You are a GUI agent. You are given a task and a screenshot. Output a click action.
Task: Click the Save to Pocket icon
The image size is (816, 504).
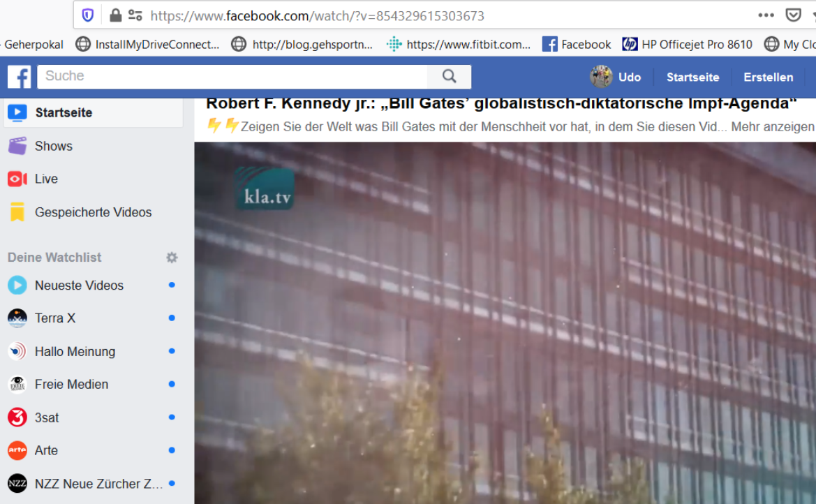[x=793, y=15]
